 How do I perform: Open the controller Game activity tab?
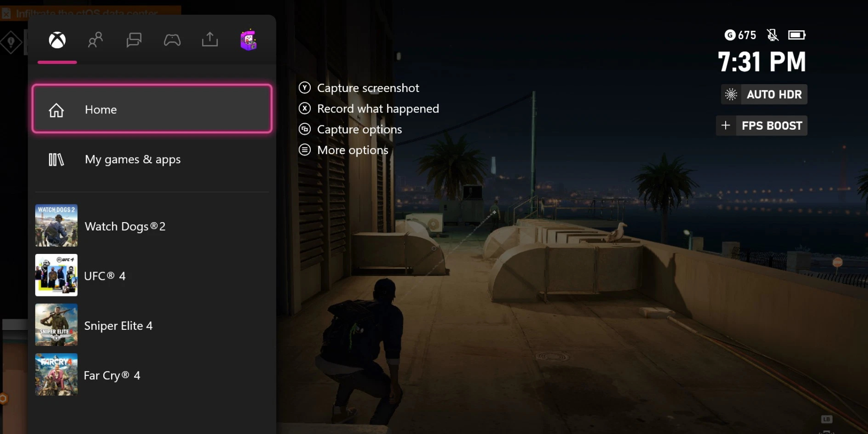[172, 40]
